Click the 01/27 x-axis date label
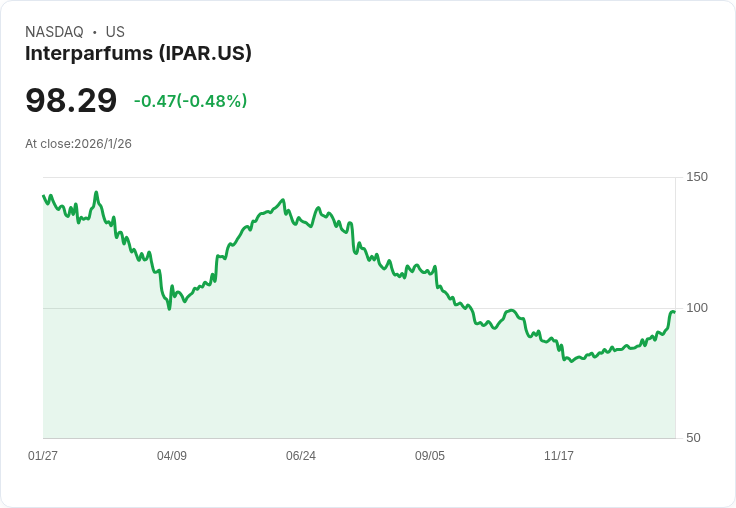Image resolution: width=736 pixels, height=508 pixels. click(43, 455)
